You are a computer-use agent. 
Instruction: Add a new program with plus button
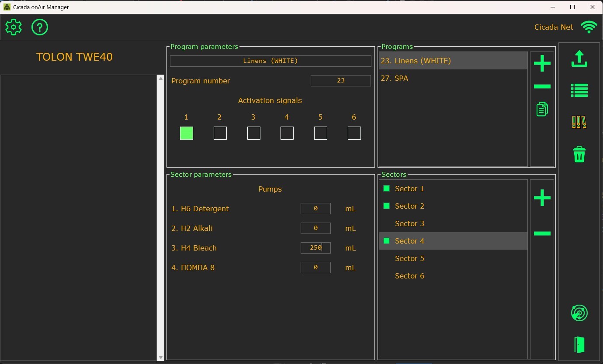(542, 64)
